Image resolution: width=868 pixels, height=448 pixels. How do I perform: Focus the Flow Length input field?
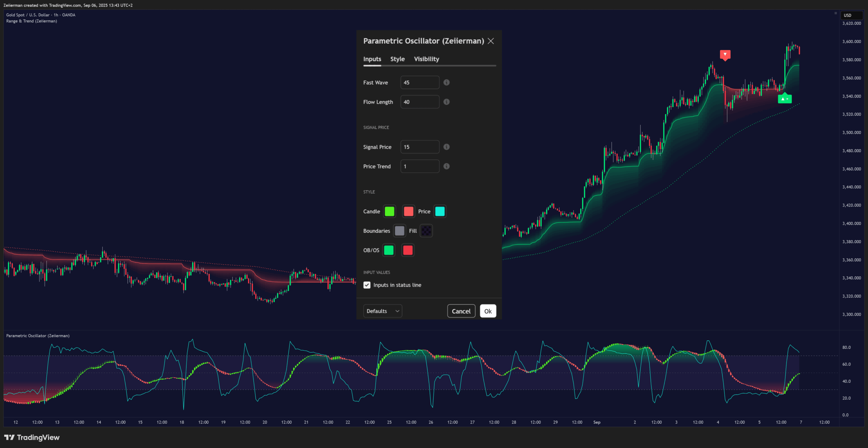(x=420, y=102)
